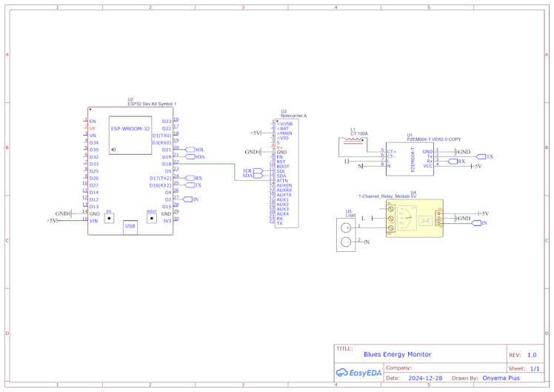This screenshot has height=392, width=554.
Task: Click the VP pin label on the ESP32
Action: tap(93, 129)
